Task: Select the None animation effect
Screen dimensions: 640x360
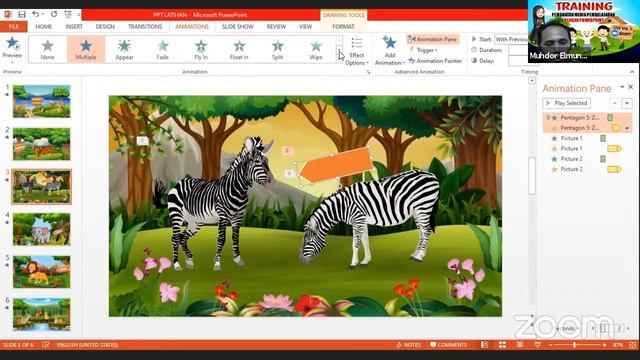Action: (x=47, y=49)
